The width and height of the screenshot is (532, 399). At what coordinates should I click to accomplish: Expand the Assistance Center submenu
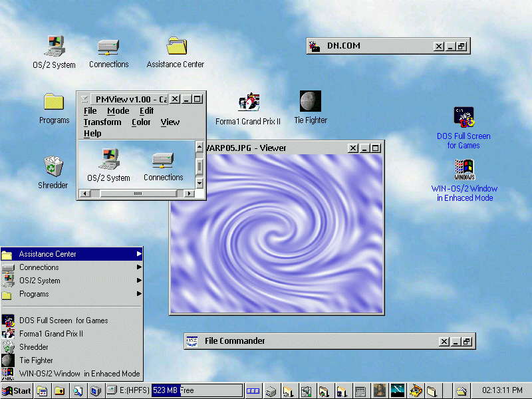[x=139, y=254]
